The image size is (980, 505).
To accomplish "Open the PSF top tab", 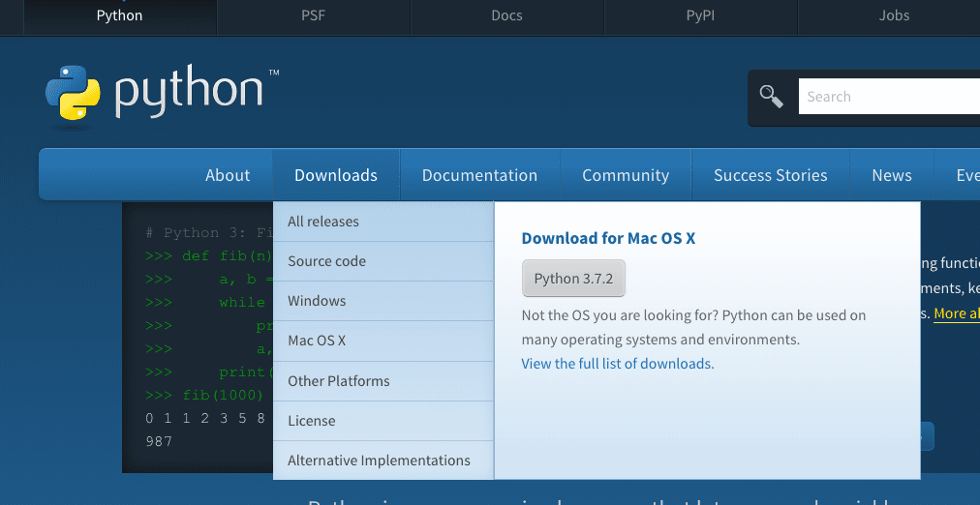I will pyautogui.click(x=314, y=15).
